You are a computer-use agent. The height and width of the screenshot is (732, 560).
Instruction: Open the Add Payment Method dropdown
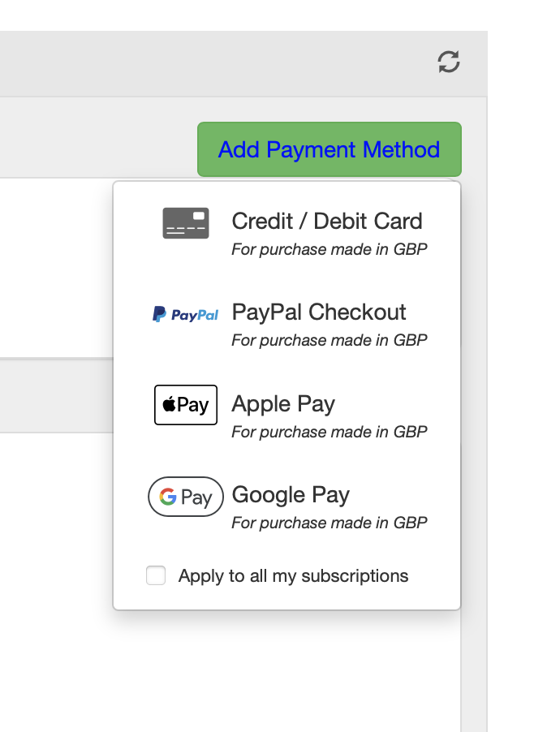[x=329, y=149]
